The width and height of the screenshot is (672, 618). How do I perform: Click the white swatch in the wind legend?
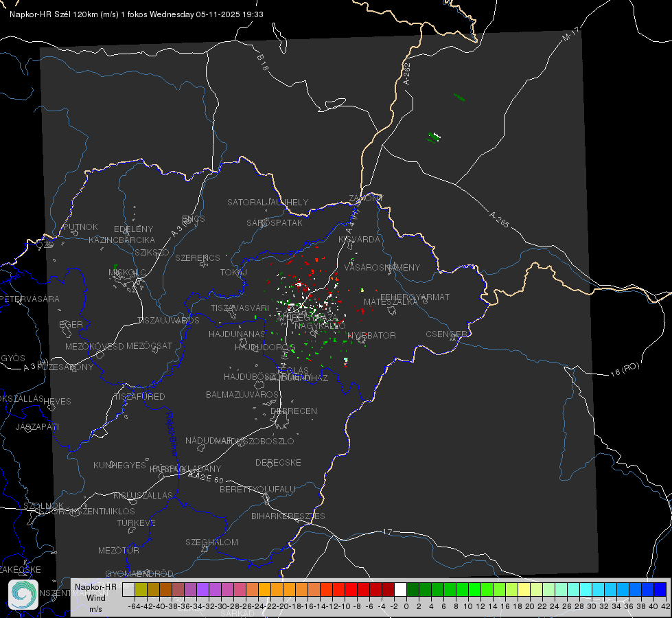point(400,589)
